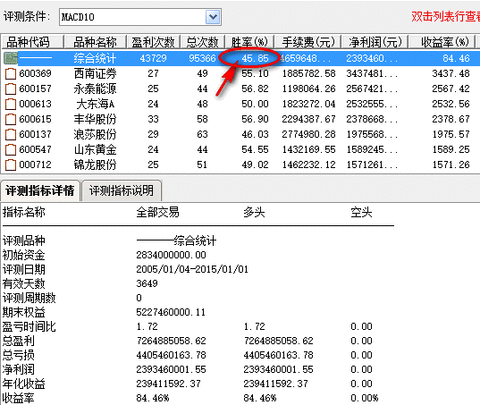This screenshot has width=480, height=405.
Task: Click the 有效天数 value 3649
Action: pos(147,284)
